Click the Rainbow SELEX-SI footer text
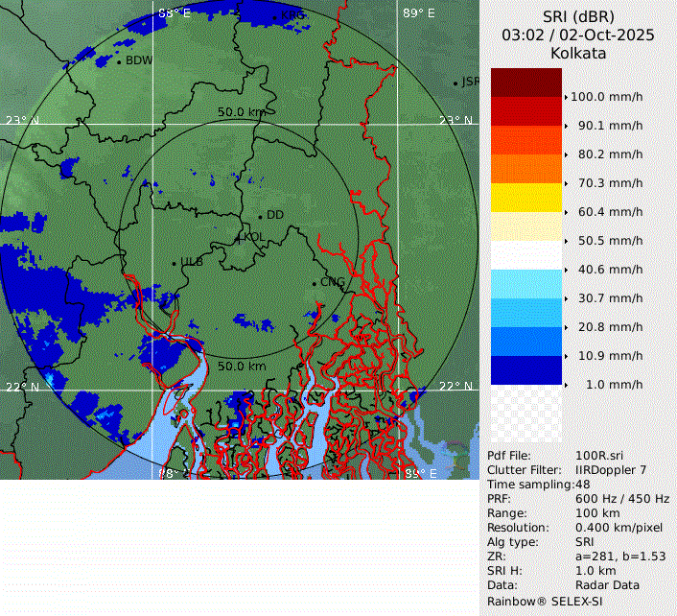The height and width of the screenshot is (616, 677). 542,600
